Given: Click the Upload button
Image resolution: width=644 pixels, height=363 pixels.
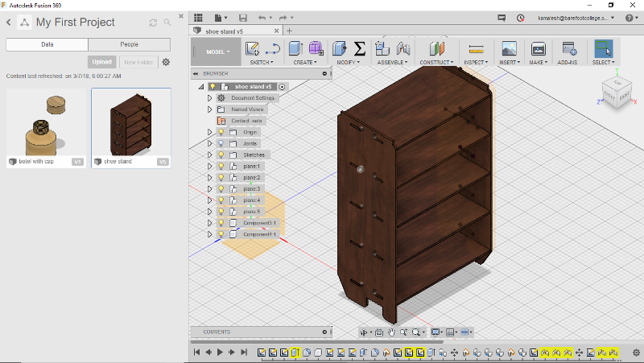Looking at the screenshot, I should [x=102, y=62].
